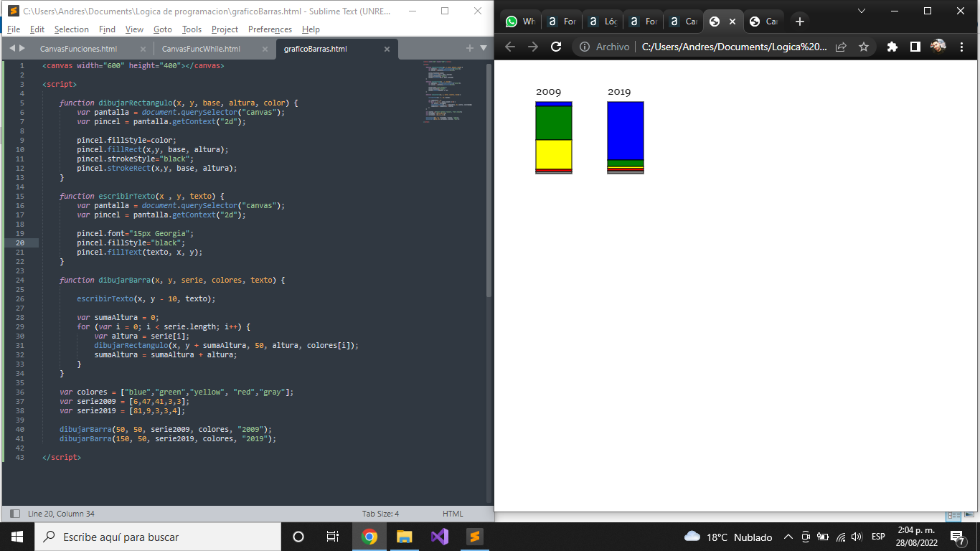Viewport: 980px width, 551px height.
Task: Open File Explorer from taskbar
Action: (x=405, y=537)
